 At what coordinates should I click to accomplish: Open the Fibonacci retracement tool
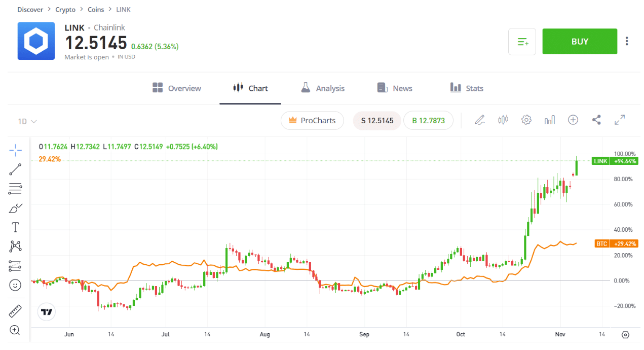[x=15, y=189]
